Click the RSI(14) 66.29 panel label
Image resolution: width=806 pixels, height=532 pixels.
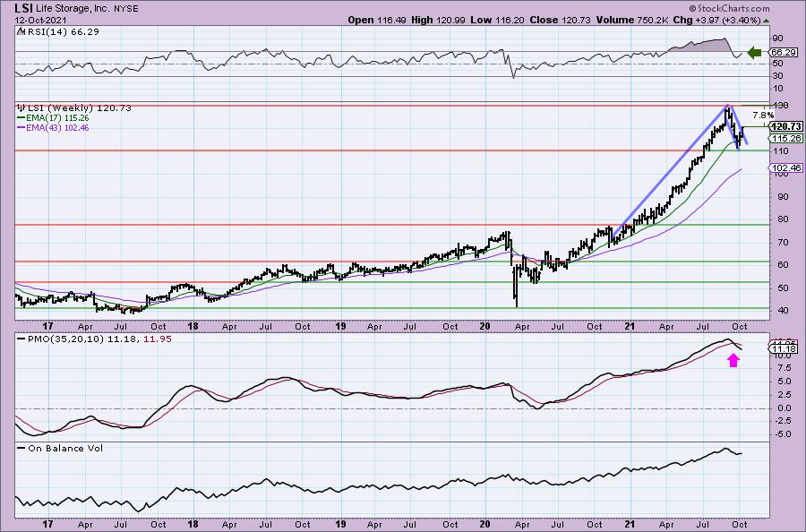[x=63, y=31]
